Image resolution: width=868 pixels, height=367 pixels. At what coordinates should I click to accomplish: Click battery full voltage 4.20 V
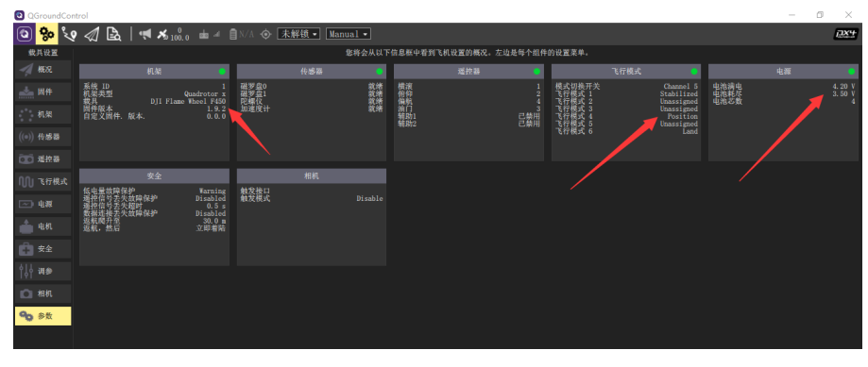coord(843,86)
